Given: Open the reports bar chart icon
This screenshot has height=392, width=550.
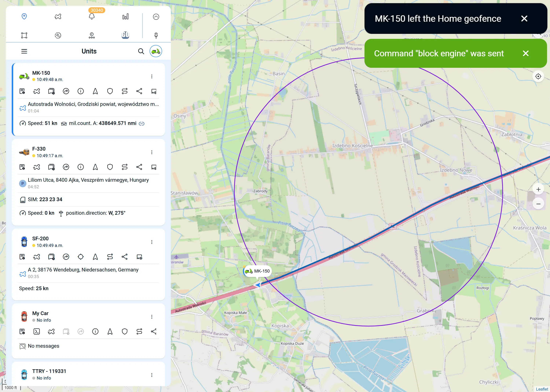Looking at the screenshot, I should point(125,17).
